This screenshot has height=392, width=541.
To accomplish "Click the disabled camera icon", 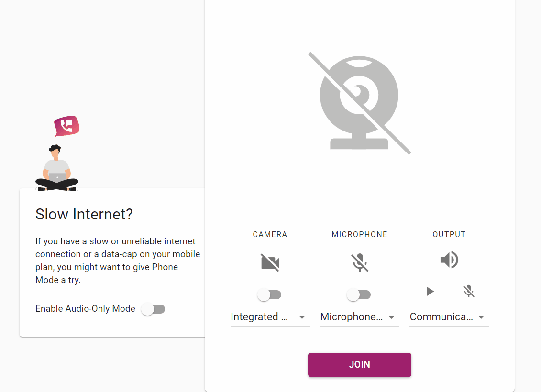I will [270, 262].
